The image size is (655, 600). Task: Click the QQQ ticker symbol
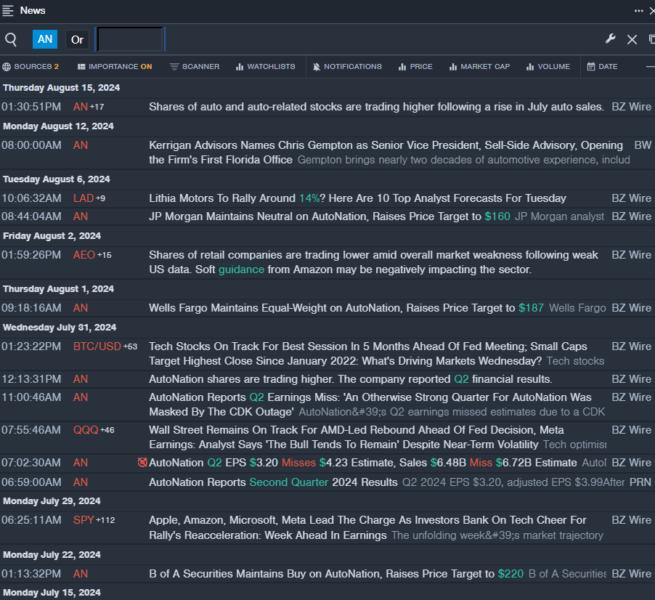pyautogui.click(x=86, y=430)
